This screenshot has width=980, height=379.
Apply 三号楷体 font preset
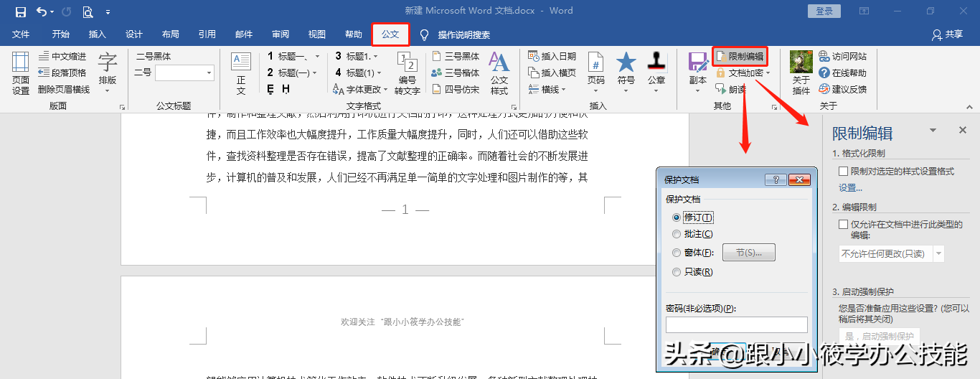456,72
